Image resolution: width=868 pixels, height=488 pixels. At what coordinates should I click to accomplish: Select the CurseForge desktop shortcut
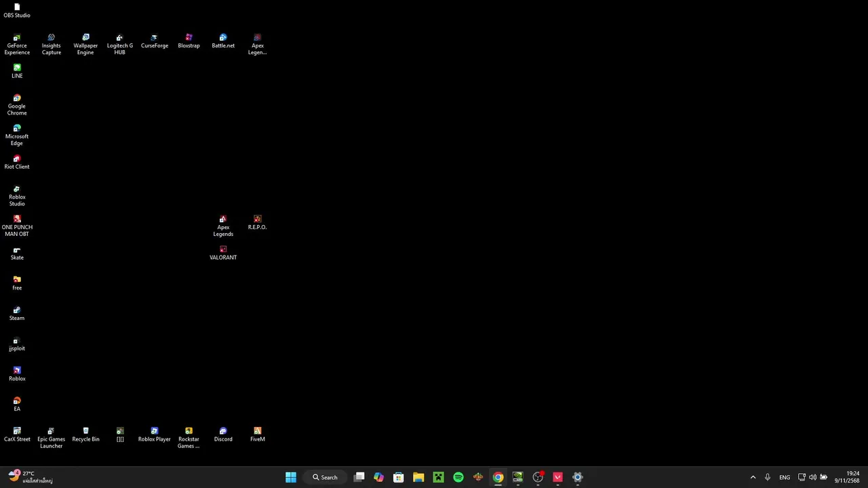tap(154, 41)
